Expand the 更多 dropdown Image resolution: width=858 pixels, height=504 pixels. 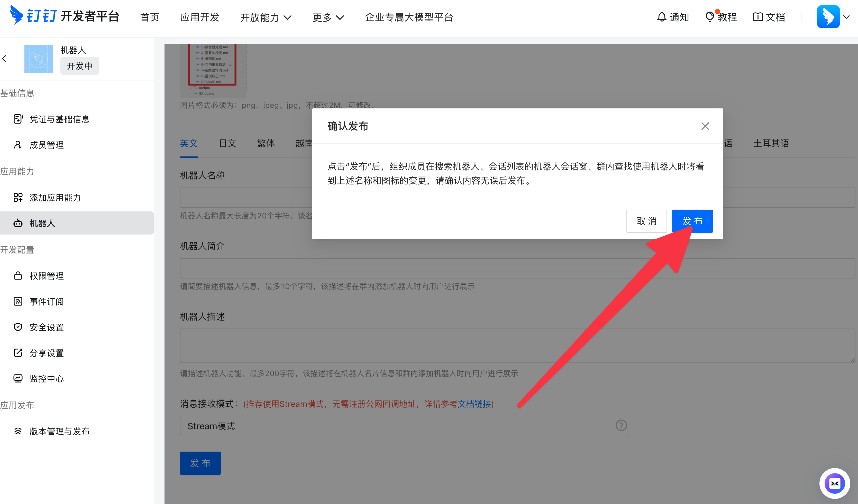tap(328, 17)
